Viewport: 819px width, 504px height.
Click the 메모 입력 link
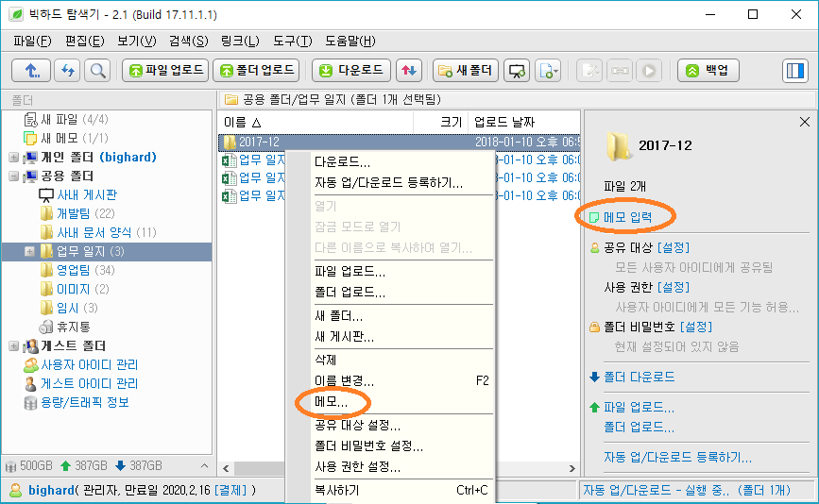point(627,217)
